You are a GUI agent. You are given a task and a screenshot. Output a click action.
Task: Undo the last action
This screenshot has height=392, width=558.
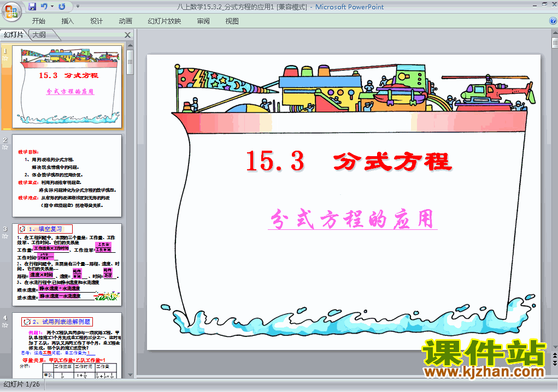pyautogui.click(x=44, y=7)
